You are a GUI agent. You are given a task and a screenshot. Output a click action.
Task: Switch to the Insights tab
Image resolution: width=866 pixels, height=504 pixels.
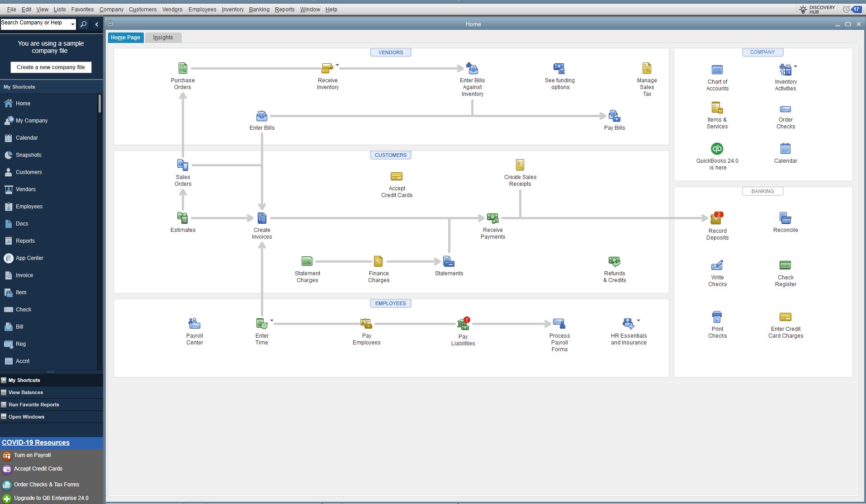click(x=163, y=38)
